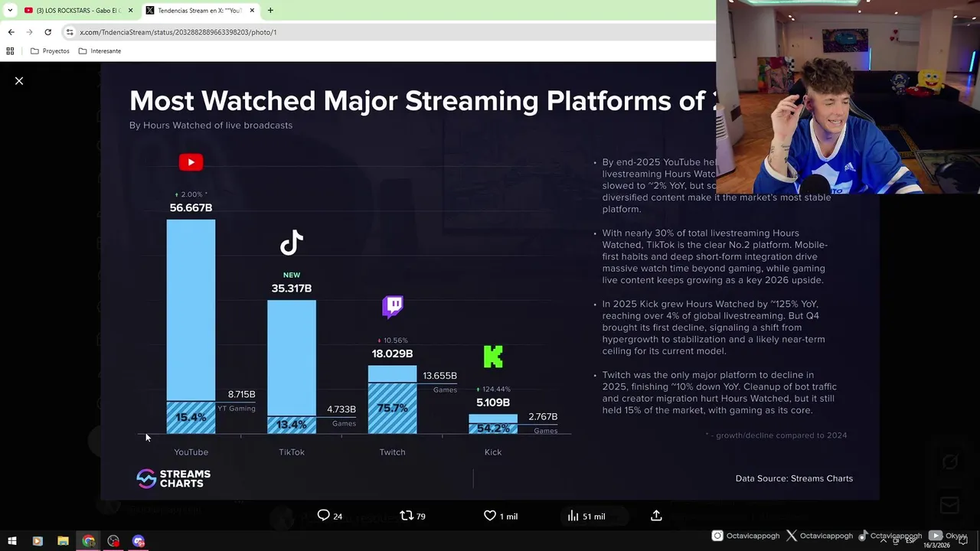This screenshot has width=980, height=551.
Task: Share the post via the upload arrow icon
Action: 656,516
